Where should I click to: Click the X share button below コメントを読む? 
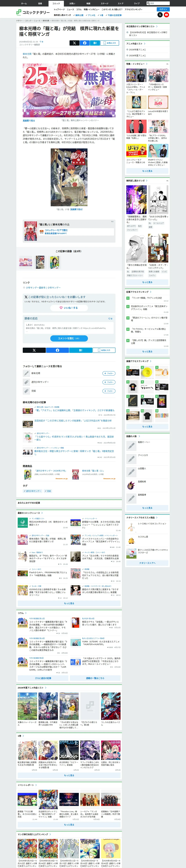click(34, 350)
